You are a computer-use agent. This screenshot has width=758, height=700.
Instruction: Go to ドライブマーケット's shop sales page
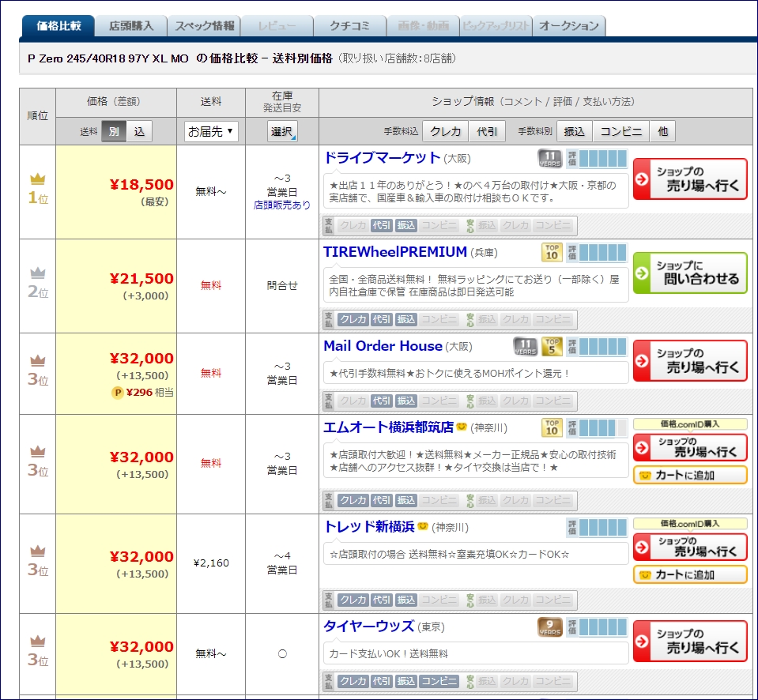690,179
